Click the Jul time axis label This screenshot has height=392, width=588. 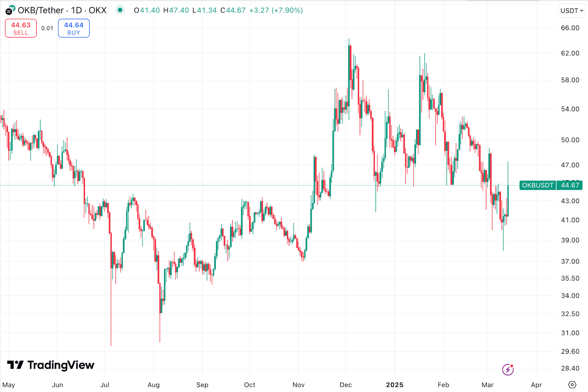tap(105, 385)
